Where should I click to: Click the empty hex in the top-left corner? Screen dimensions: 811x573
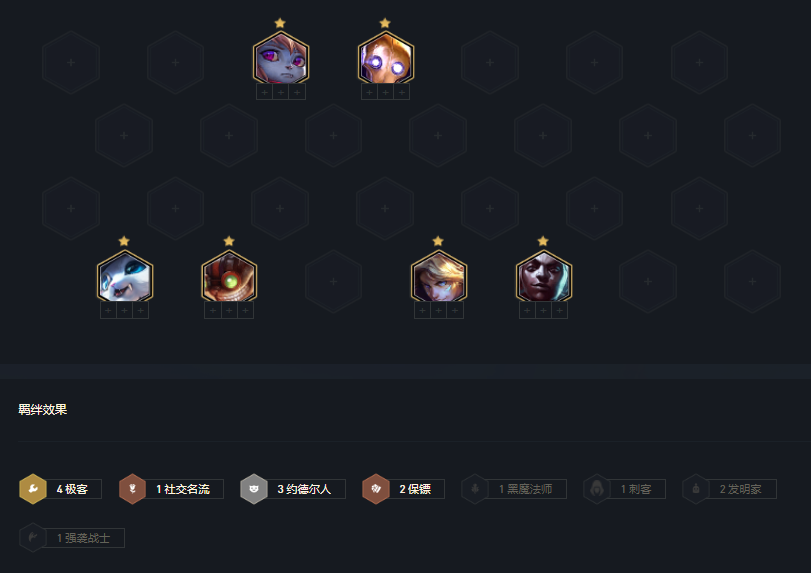point(71,63)
